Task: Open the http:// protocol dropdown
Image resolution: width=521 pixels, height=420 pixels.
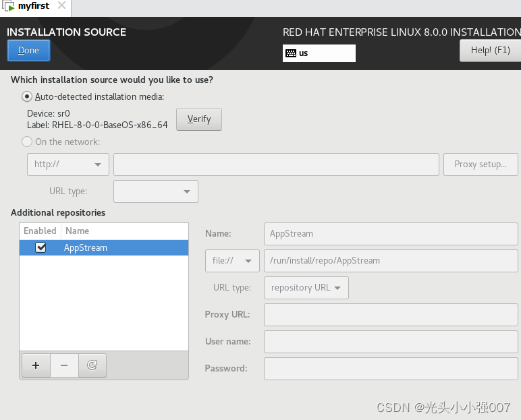Action: click(x=68, y=164)
